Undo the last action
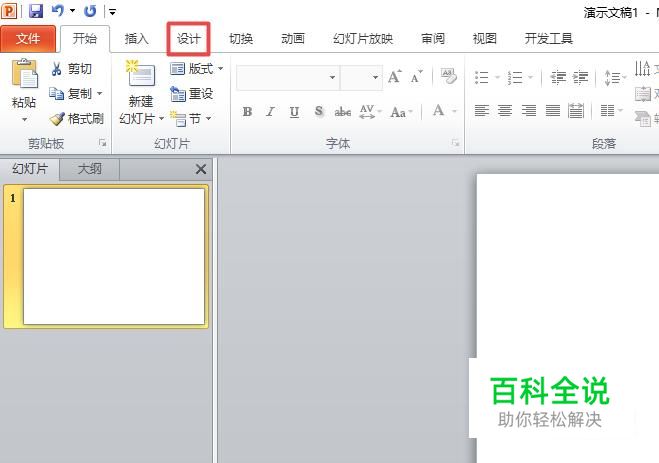Viewport: 659px width, 463px height. pos(57,11)
